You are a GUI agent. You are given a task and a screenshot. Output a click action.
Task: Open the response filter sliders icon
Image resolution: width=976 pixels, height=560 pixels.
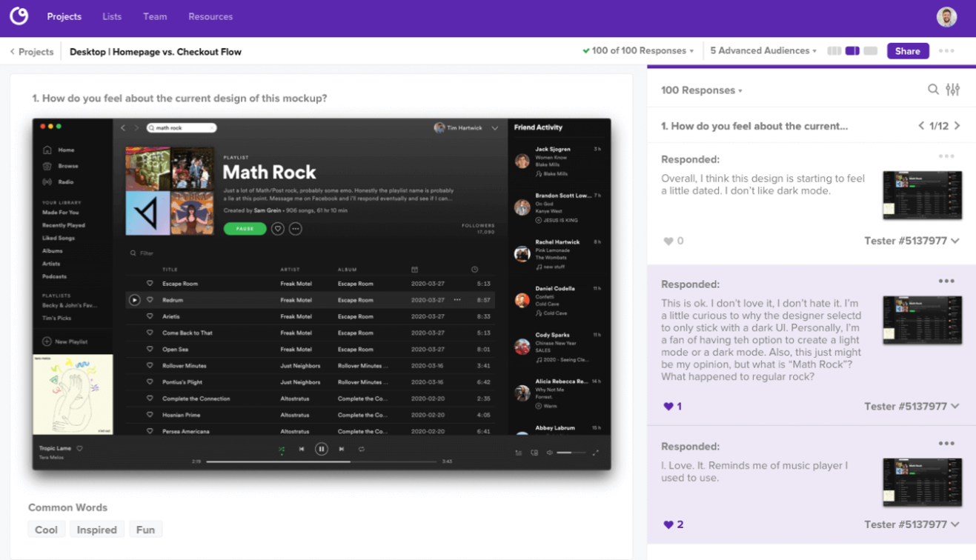[x=953, y=90]
